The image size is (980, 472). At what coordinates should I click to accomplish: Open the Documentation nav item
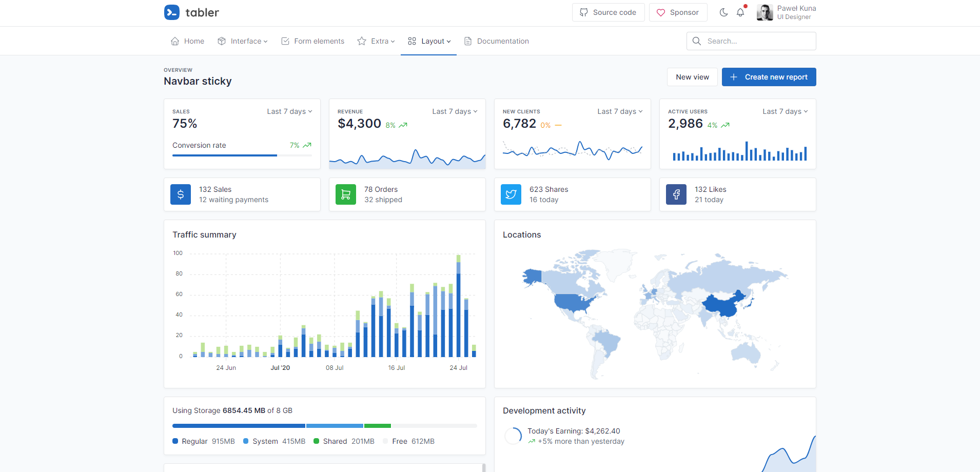tap(496, 41)
